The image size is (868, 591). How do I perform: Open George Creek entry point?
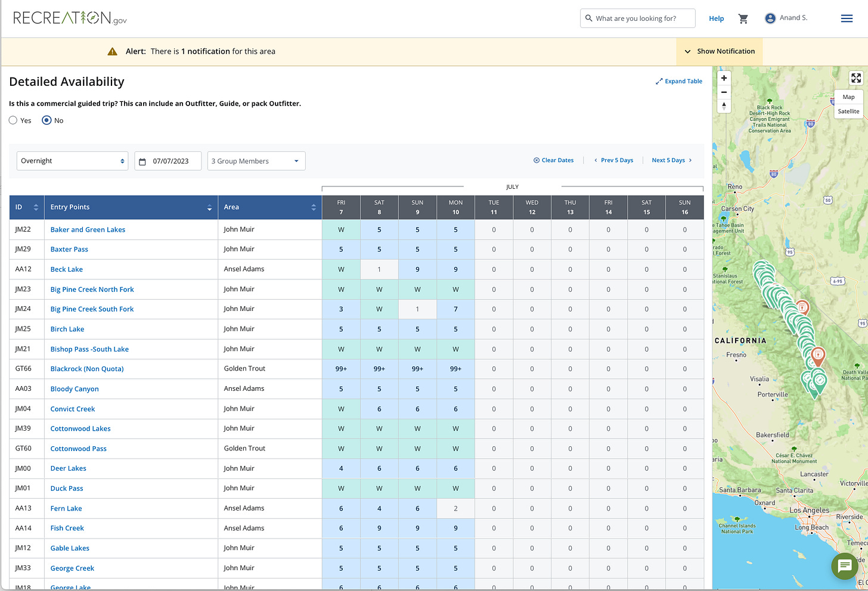click(x=72, y=568)
